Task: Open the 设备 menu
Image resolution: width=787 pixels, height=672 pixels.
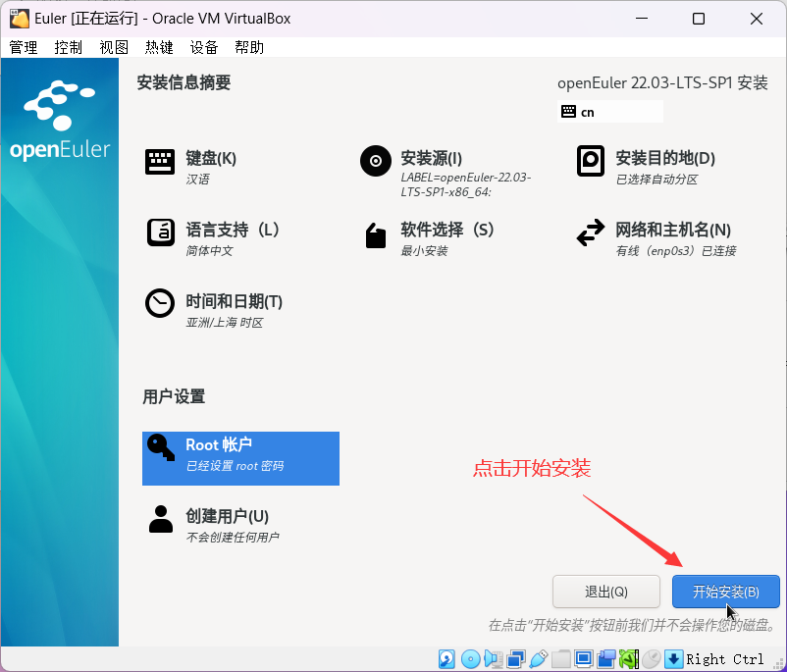Action: point(204,48)
